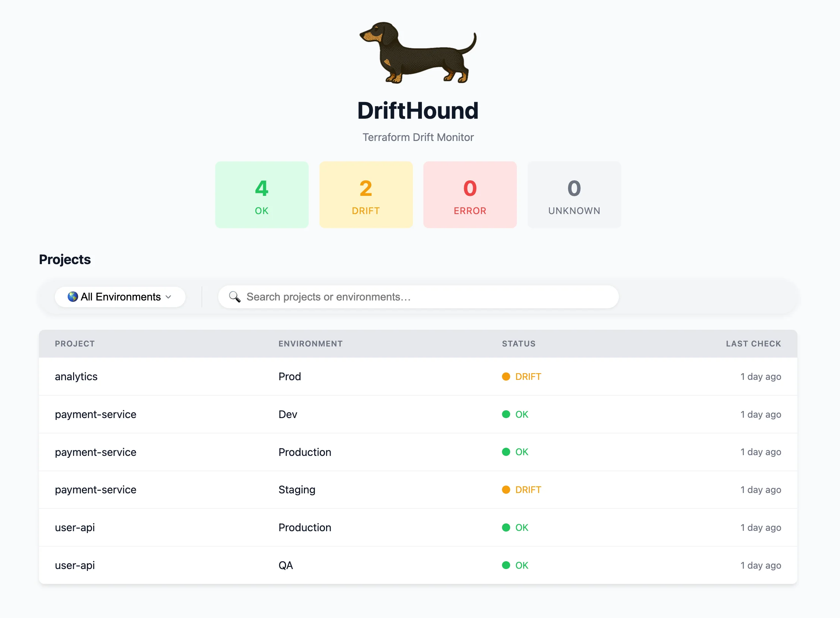Click the red ERROR summary card
The image size is (840, 618).
(x=470, y=194)
